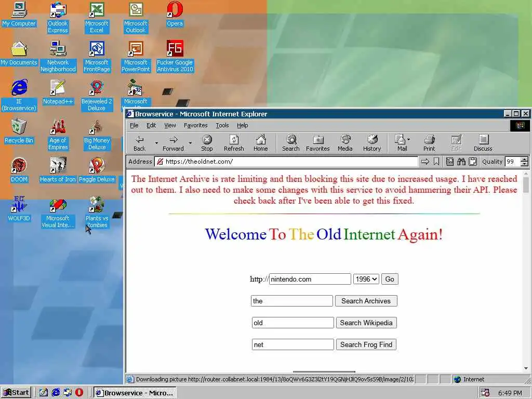Decrease the Quality value with down arrow
The height and width of the screenshot is (399, 532).
point(525,164)
